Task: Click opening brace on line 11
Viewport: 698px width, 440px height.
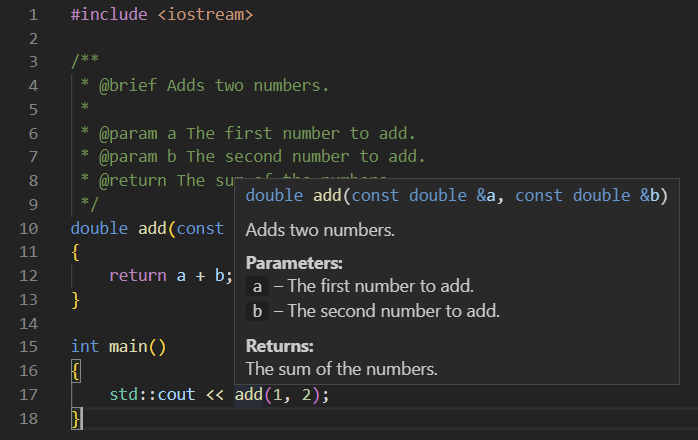Action: 75,252
